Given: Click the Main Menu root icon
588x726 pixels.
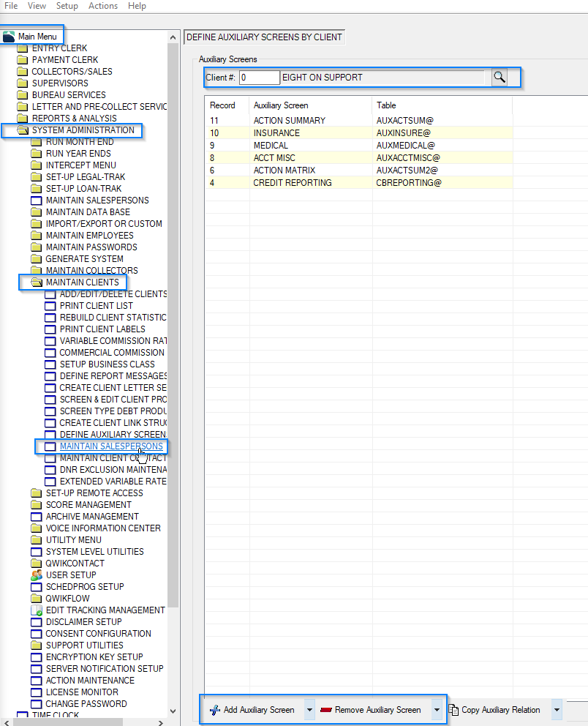Looking at the screenshot, I should click(x=9, y=36).
